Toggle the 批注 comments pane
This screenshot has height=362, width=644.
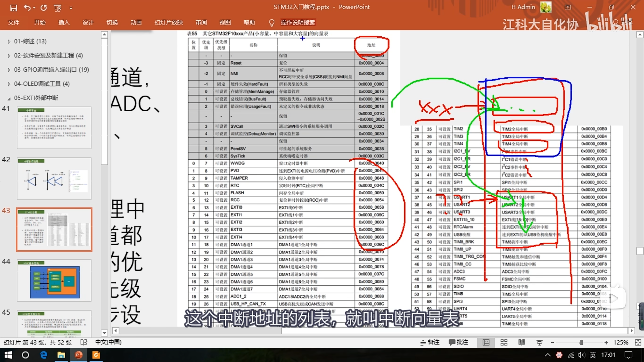459,342
